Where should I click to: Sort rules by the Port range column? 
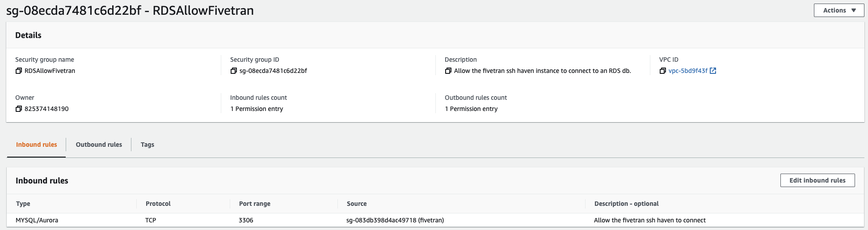pyautogui.click(x=255, y=204)
